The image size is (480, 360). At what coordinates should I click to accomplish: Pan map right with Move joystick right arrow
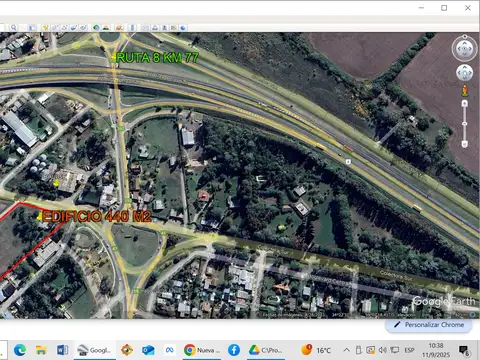pos(470,73)
